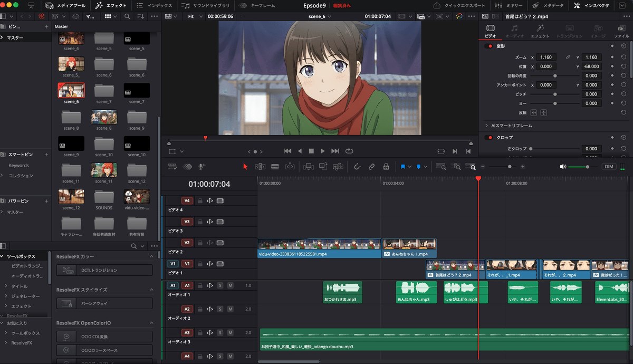This screenshot has height=364, width=633.
Task: Toggle timeline snapping magnet icon
Action: 357,167
